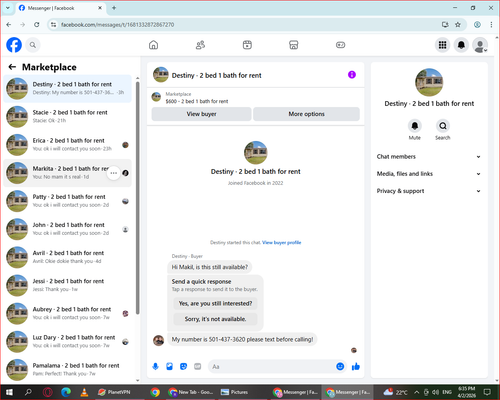Send quick response 'Sorry, it's not available.'
This screenshot has width=500, height=400.
(215, 319)
